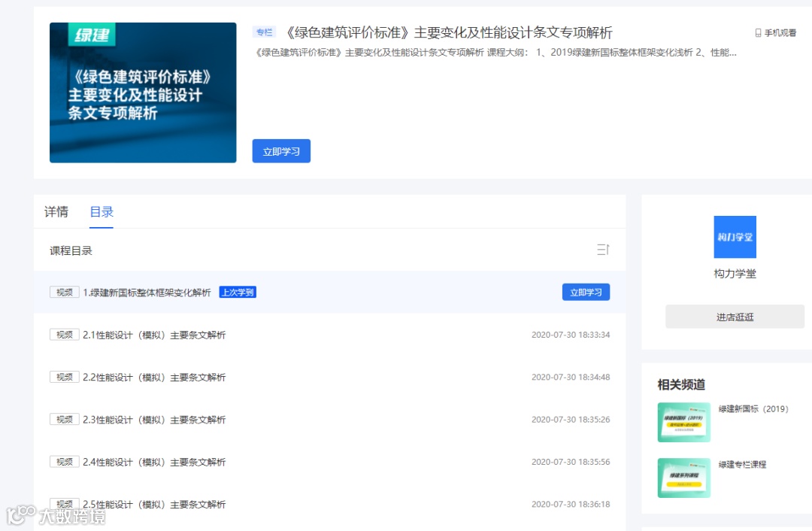
Task: Open lesson 2.2性能设计（模拟）主要条文解析
Action: [154, 378]
